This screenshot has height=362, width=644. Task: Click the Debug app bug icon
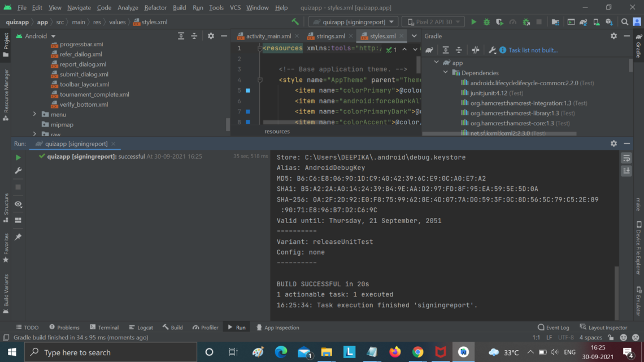click(487, 22)
